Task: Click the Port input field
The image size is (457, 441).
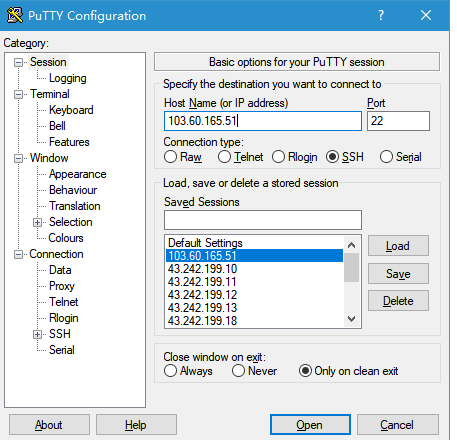Action: (x=398, y=121)
